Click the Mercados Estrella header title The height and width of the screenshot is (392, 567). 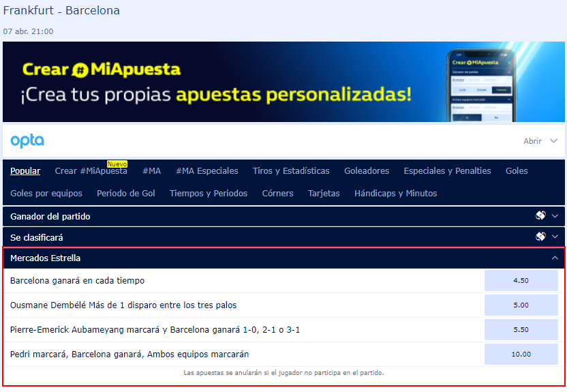click(x=45, y=258)
